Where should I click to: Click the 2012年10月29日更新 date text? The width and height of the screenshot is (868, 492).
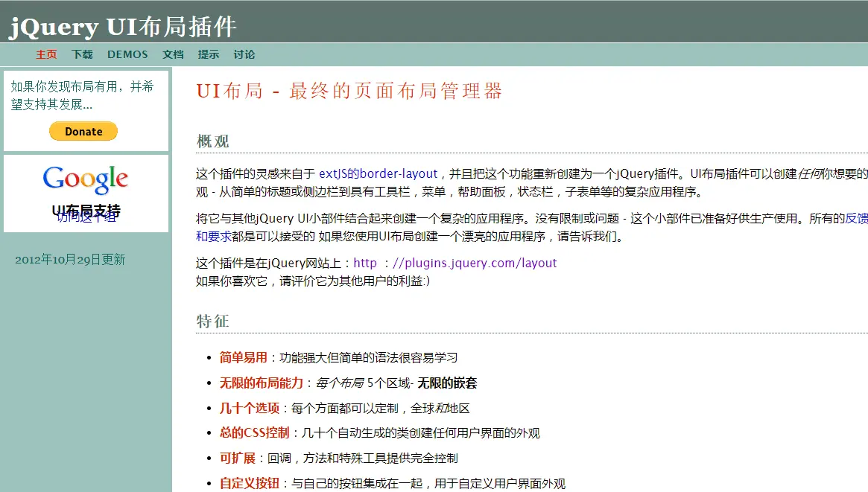point(70,260)
